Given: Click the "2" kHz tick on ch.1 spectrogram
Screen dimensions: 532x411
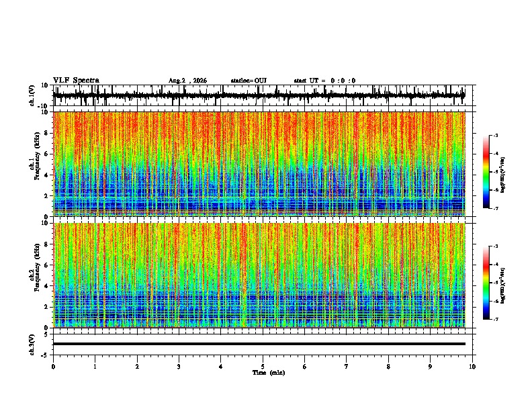Looking at the screenshot, I should (x=46, y=196).
